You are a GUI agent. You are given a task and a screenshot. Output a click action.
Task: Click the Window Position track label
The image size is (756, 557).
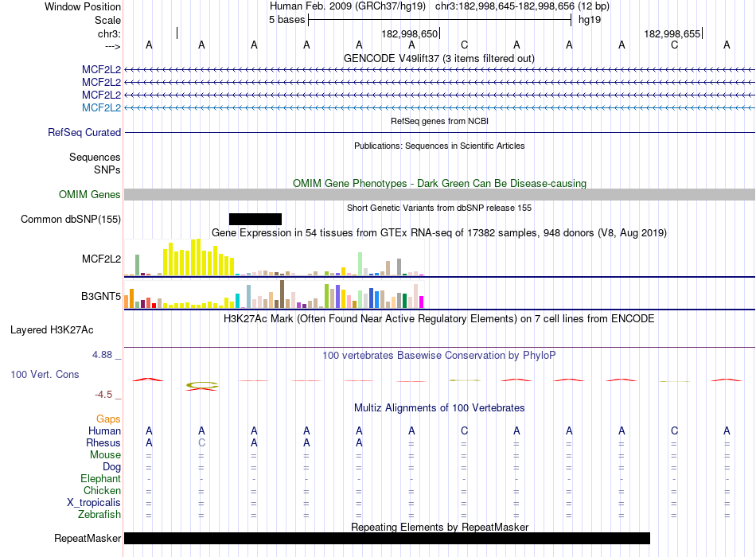pyautogui.click(x=83, y=6)
